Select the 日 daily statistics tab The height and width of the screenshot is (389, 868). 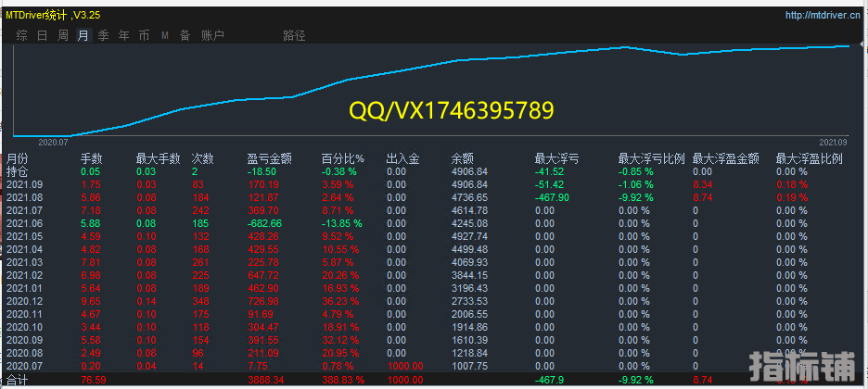click(x=42, y=36)
